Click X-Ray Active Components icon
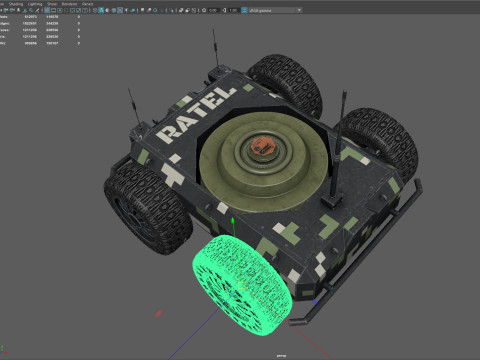Screen dimensions: 480x360 188,10
